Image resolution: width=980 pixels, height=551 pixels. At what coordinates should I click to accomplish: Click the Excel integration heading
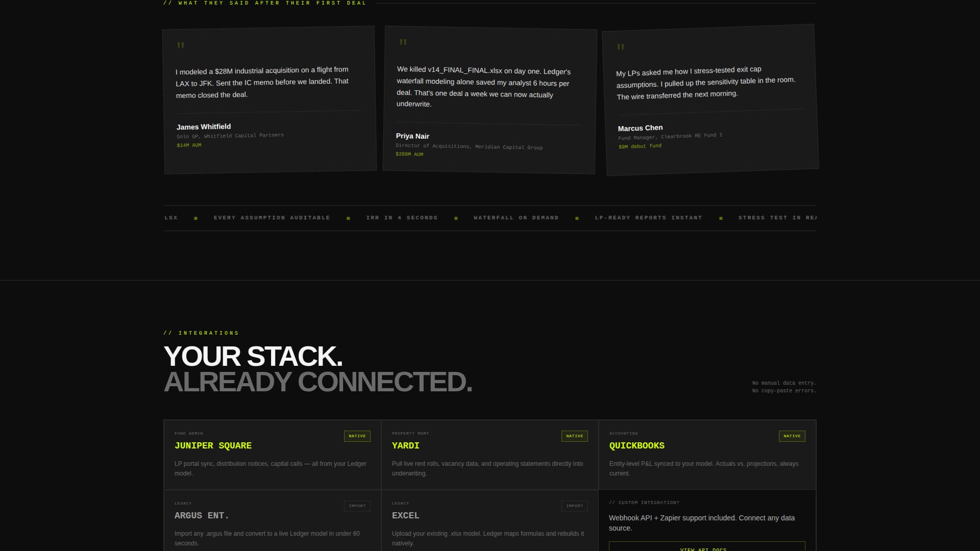click(405, 515)
